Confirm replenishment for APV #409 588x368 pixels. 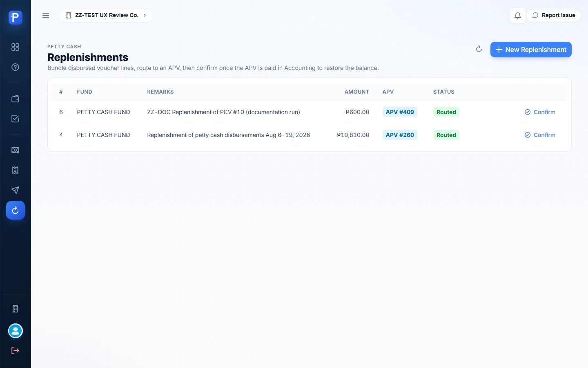tap(540, 112)
